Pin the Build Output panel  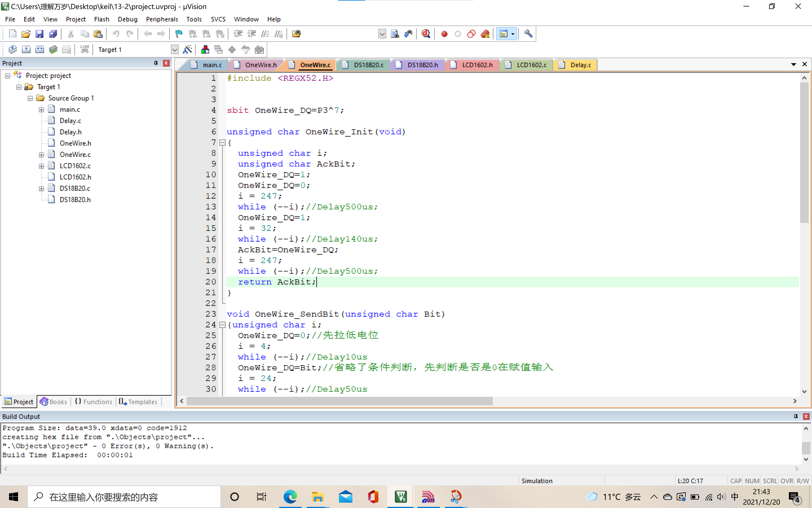pos(796,416)
